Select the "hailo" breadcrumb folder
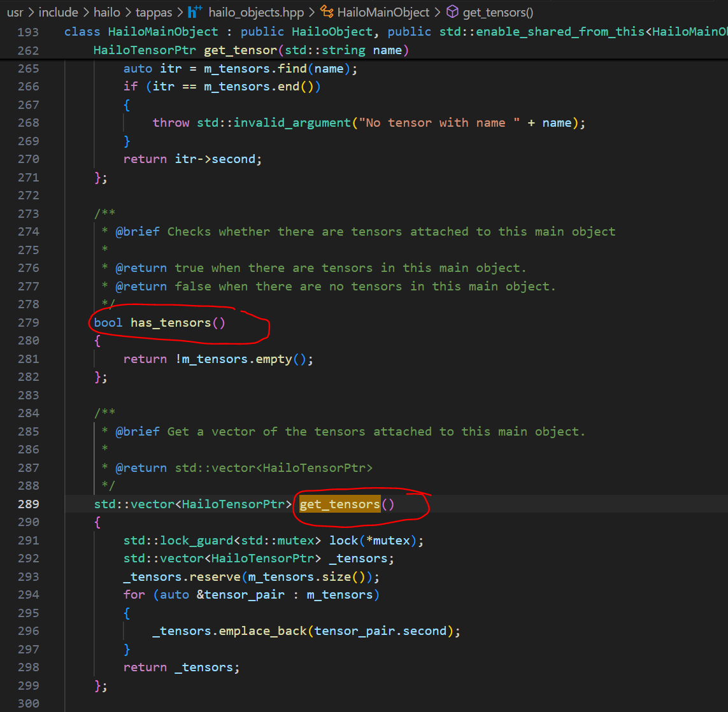This screenshot has width=728, height=712. 106,12
